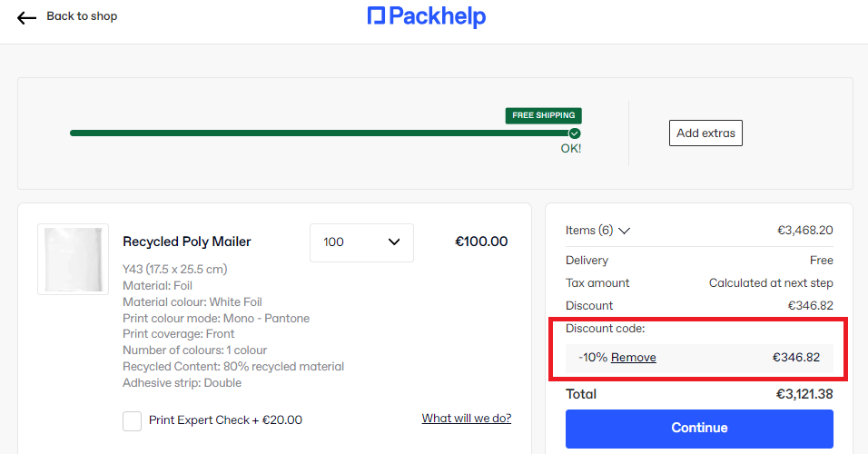This screenshot has width=868, height=454.
Task: Open the quantity dropdown showing 100
Action: tap(361, 242)
